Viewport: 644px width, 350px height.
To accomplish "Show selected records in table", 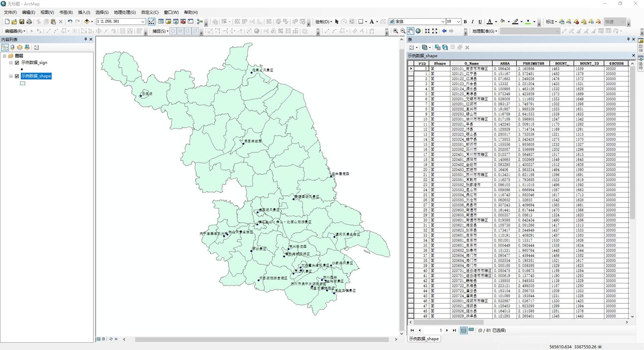I will pyautogui.click(x=471, y=330).
